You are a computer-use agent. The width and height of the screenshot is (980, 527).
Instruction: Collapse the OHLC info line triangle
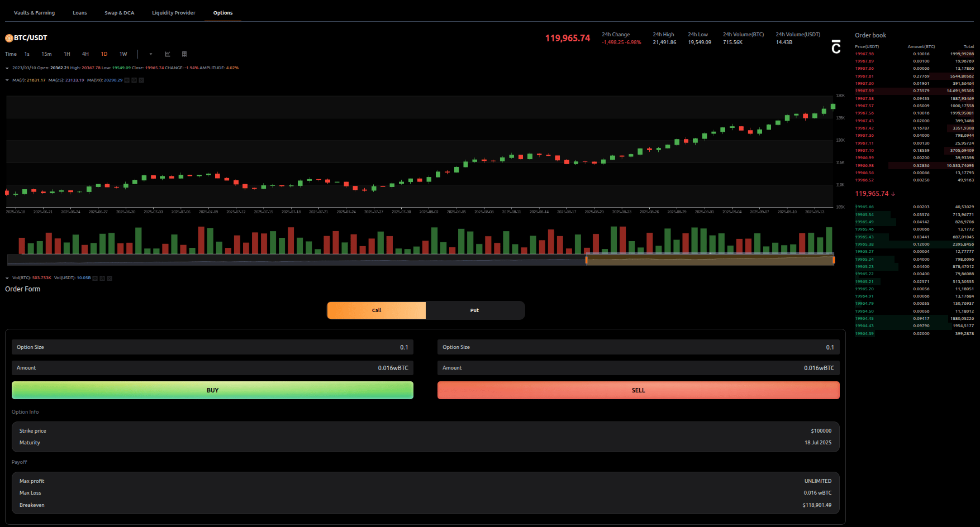[7, 68]
